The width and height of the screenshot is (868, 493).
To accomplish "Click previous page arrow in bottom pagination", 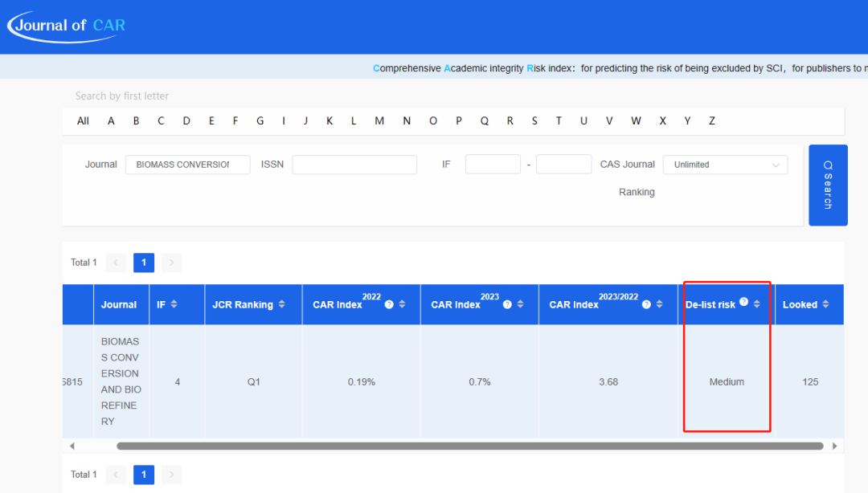I will 116,475.
